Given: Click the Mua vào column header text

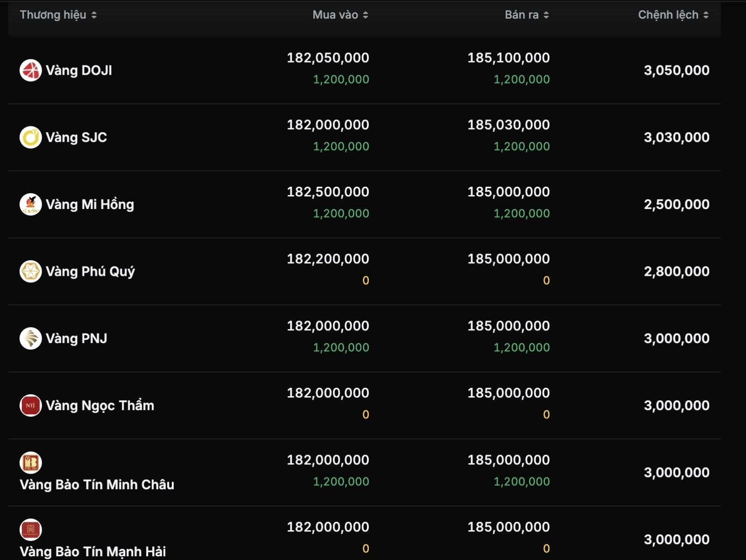Looking at the screenshot, I should click(335, 15).
